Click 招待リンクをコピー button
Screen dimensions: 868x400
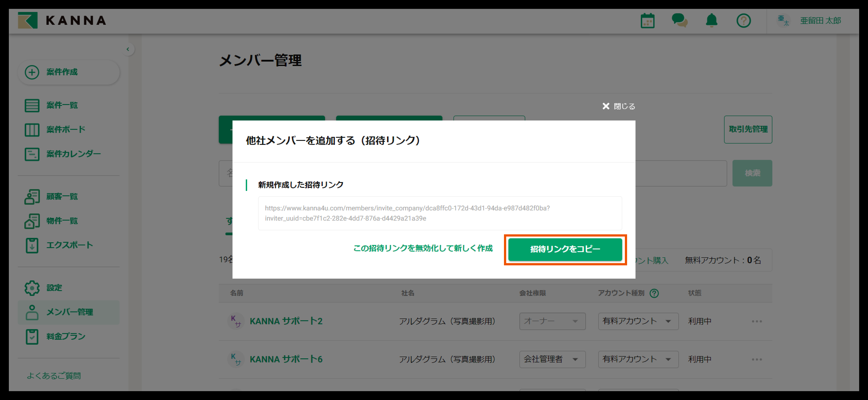click(565, 249)
